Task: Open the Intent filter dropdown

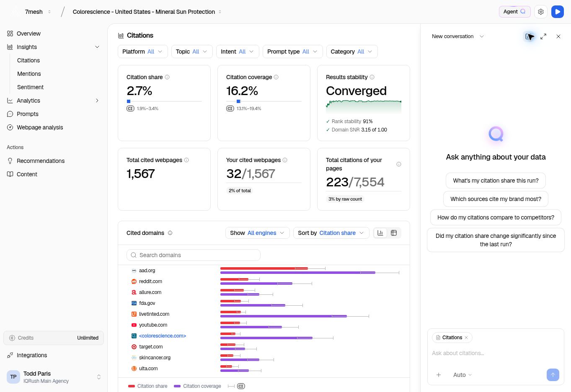Action: (x=238, y=52)
